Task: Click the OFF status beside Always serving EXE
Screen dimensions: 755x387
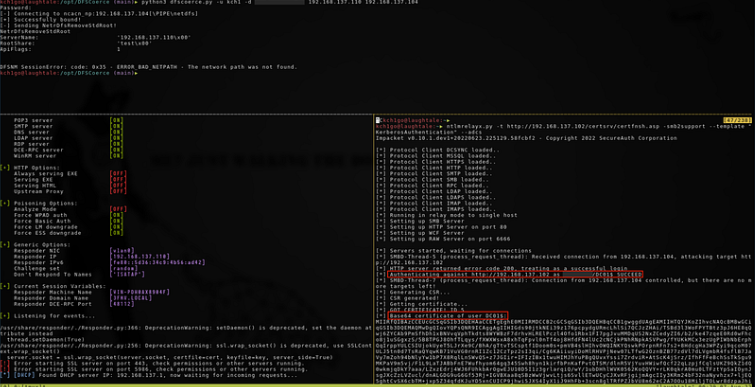Action: click(118, 173)
